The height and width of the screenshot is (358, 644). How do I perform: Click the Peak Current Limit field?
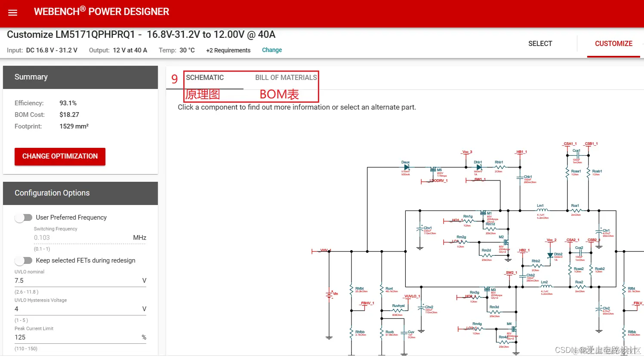coord(80,337)
